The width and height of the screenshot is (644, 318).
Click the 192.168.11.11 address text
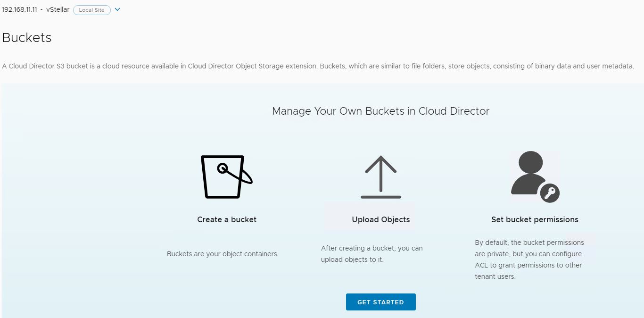pyautogui.click(x=19, y=10)
